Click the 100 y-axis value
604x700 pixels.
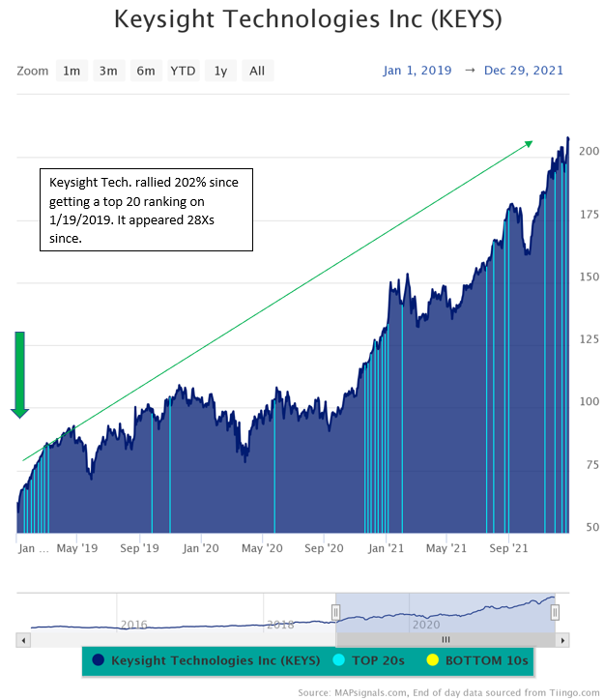[x=589, y=401]
